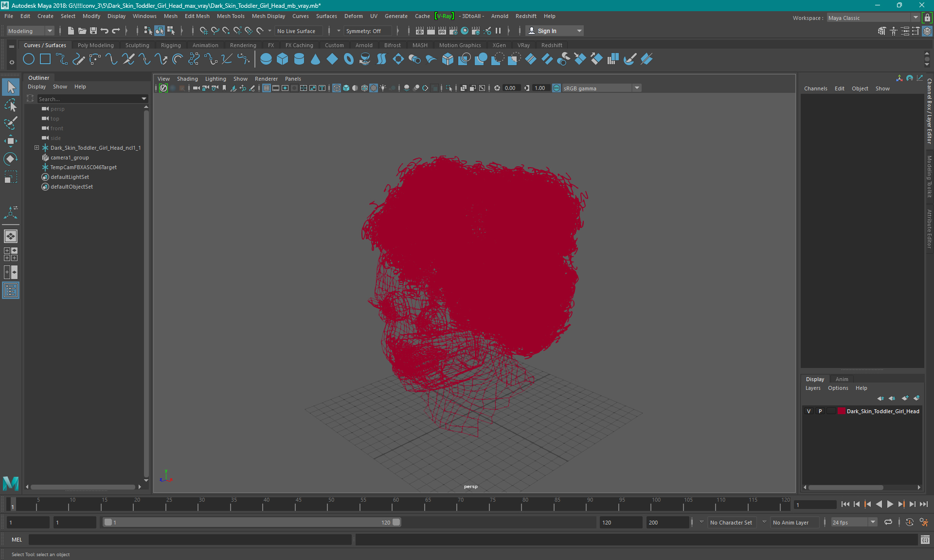Image resolution: width=934 pixels, height=560 pixels.
Task: Open the Deform menu
Action: (353, 16)
